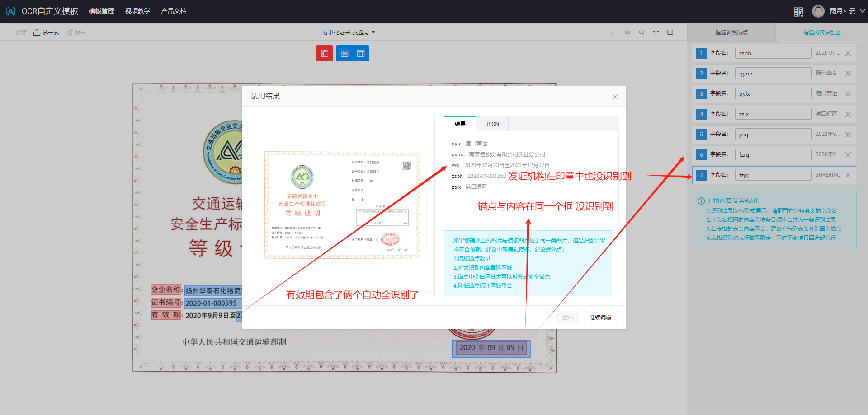Image resolution: width=868 pixels, height=415 pixels.
Task: Click number badge 4 for zslx
Action: click(x=701, y=114)
